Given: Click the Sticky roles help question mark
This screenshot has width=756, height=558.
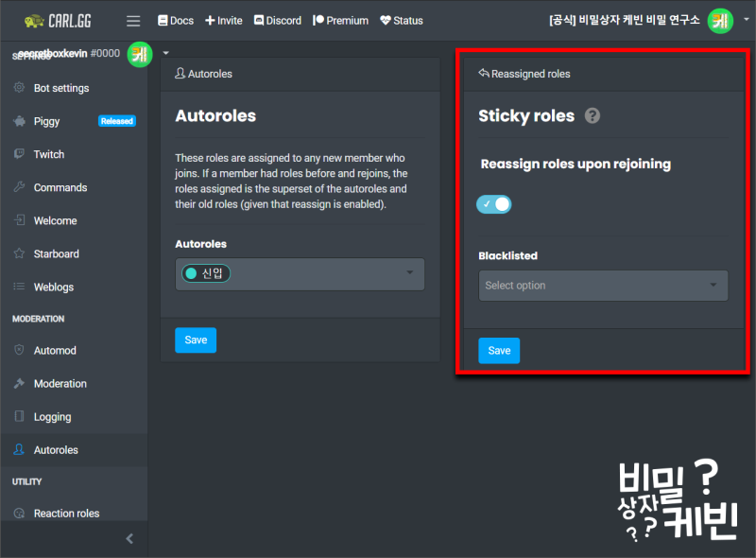Looking at the screenshot, I should point(593,115).
